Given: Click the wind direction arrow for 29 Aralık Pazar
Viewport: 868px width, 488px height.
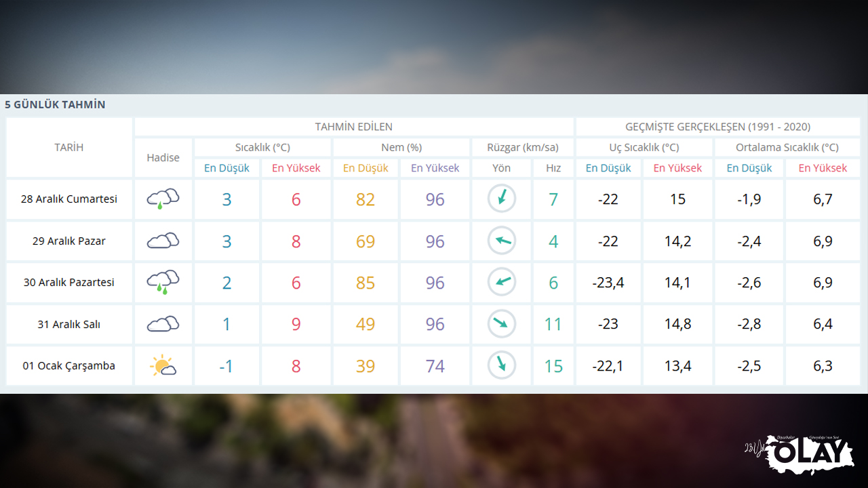Looking at the screenshot, I should point(502,241).
